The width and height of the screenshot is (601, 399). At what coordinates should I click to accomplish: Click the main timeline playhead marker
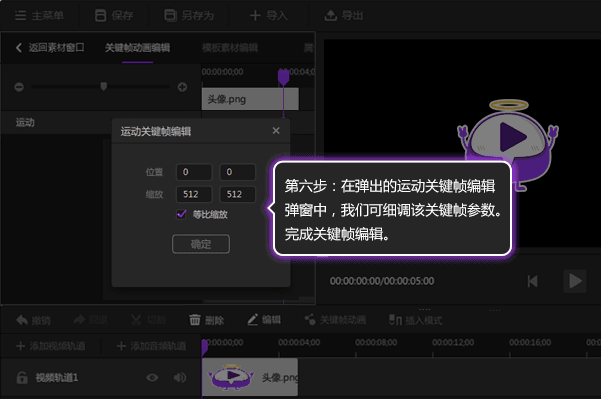pyautogui.click(x=204, y=347)
